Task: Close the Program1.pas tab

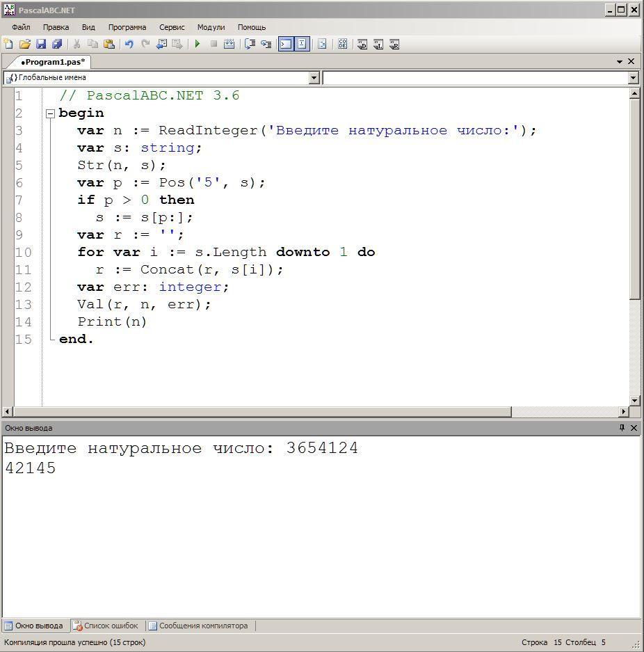Action: pos(631,61)
